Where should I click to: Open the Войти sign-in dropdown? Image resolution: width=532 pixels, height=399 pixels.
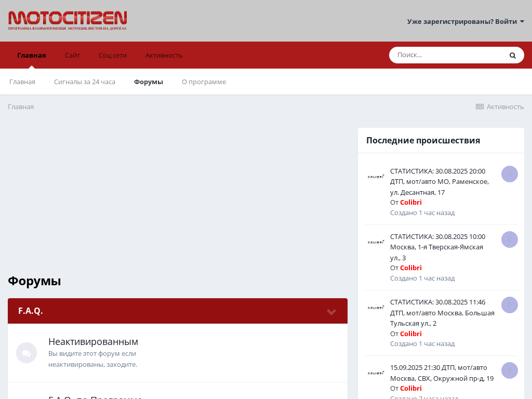click(x=465, y=21)
